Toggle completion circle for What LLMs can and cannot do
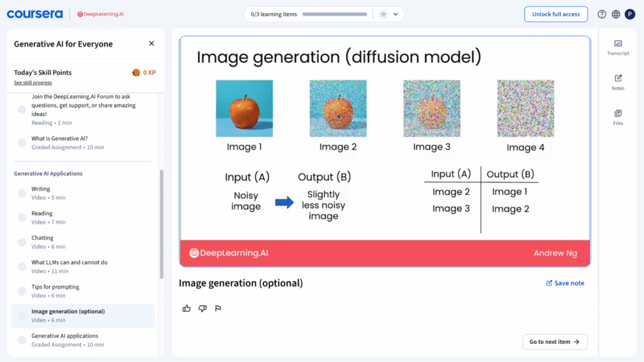This screenshot has height=362, width=644. click(22, 266)
